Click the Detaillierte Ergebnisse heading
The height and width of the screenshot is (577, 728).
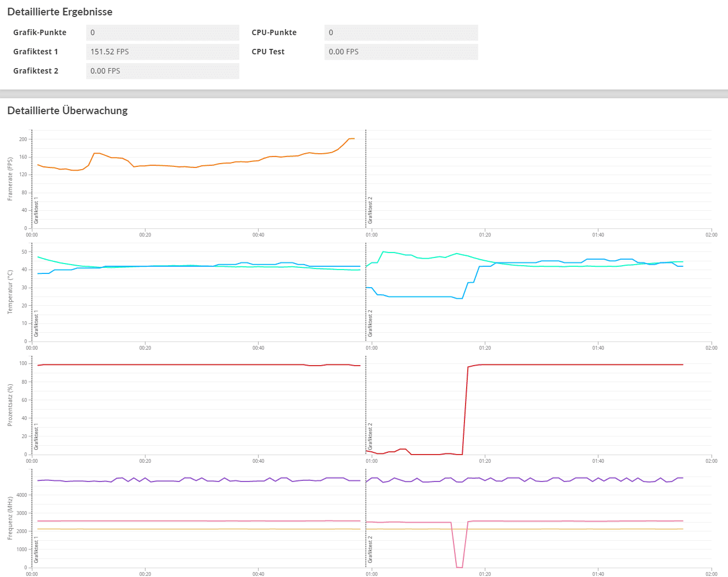point(60,12)
